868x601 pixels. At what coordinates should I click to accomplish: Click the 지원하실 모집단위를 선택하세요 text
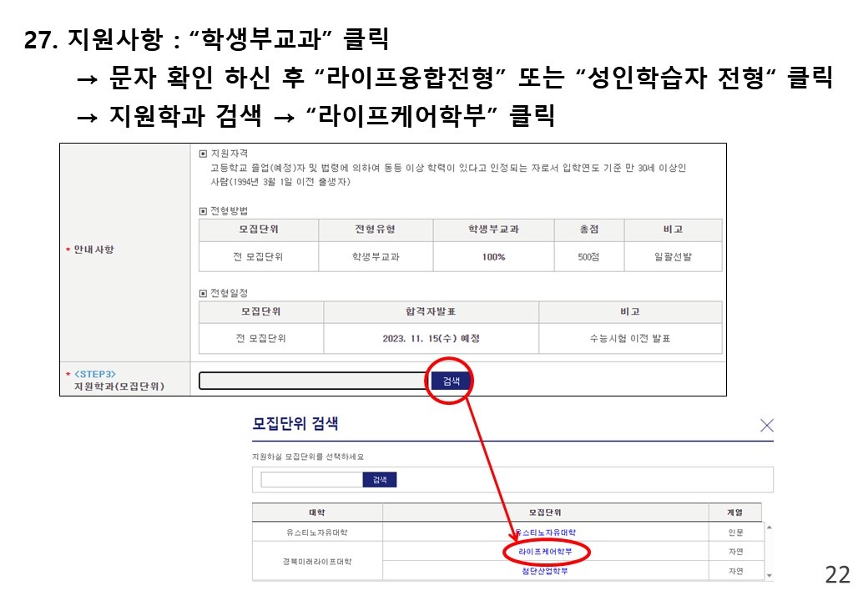pyautogui.click(x=308, y=457)
